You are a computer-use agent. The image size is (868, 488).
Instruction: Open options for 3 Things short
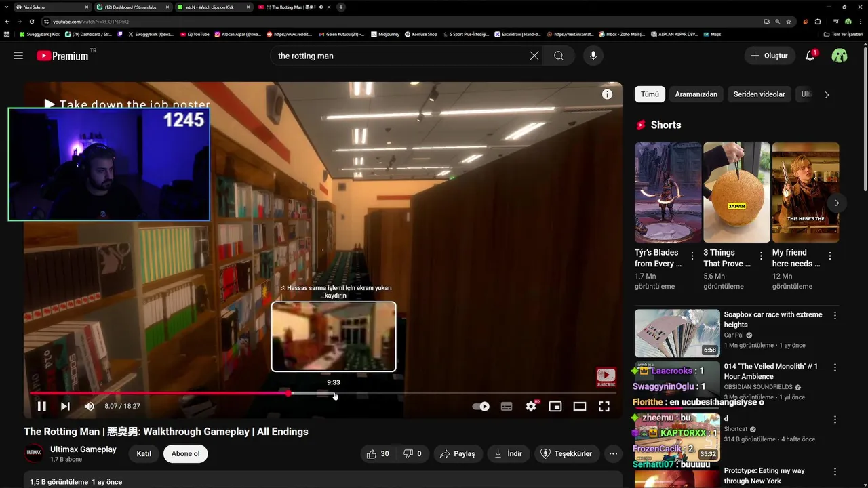(x=761, y=256)
